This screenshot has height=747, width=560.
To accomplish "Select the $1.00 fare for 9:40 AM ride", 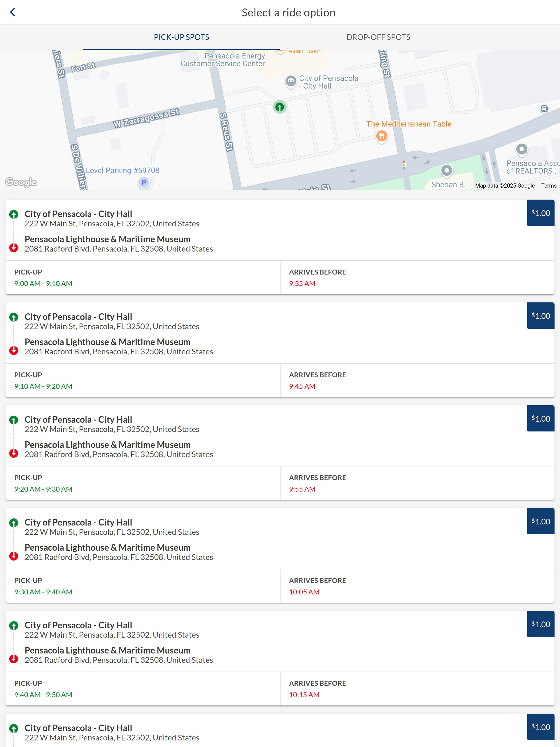I will [540, 625].
